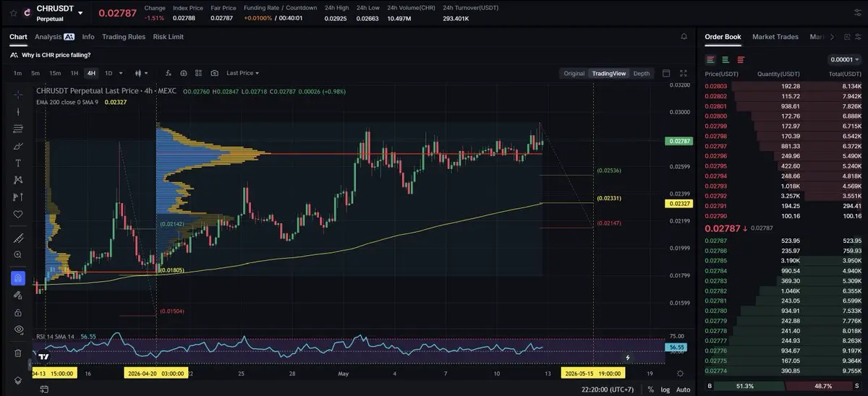Select the text annotation tool
Image resolution: width=868 pixels, height=396 pixels.
[18, 163]
